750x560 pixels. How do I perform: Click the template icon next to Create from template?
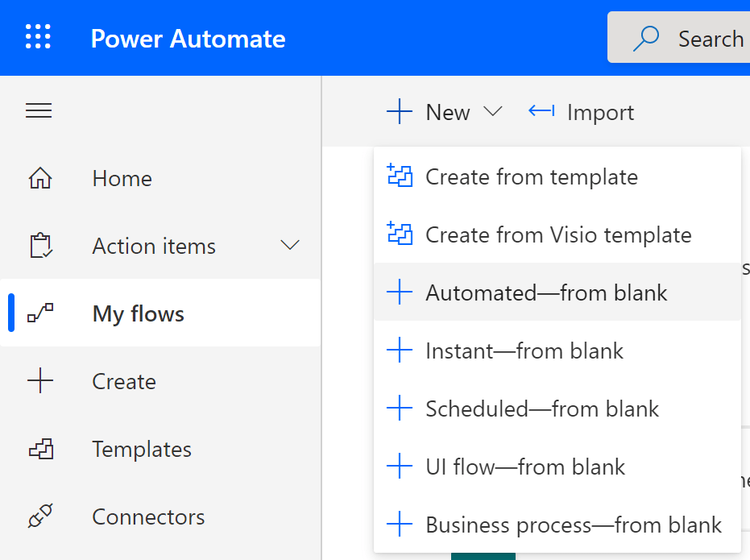click(400, 176)
